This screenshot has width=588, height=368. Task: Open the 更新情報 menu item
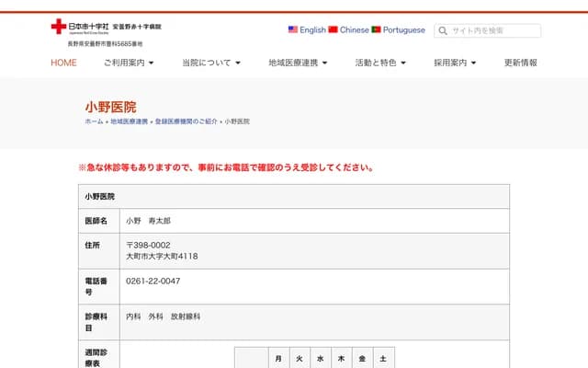(521, 63)
